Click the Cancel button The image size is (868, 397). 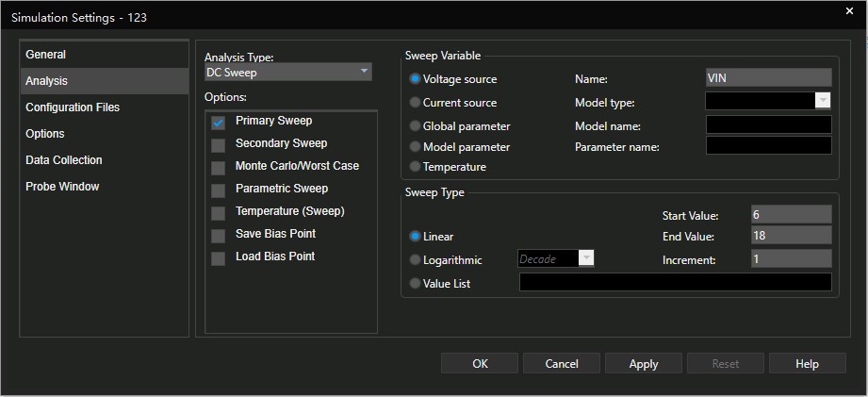pyautogui.click(x=562, y=364)
